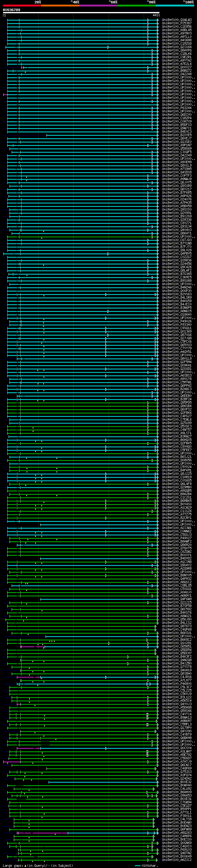Click the purple ~60% identity legend bar
The height and width of the screenshot is (868, 197).
click(99, 6)
